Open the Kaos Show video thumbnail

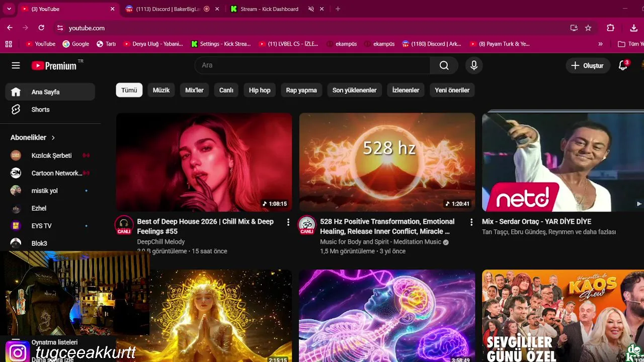[x=563, y=316]
